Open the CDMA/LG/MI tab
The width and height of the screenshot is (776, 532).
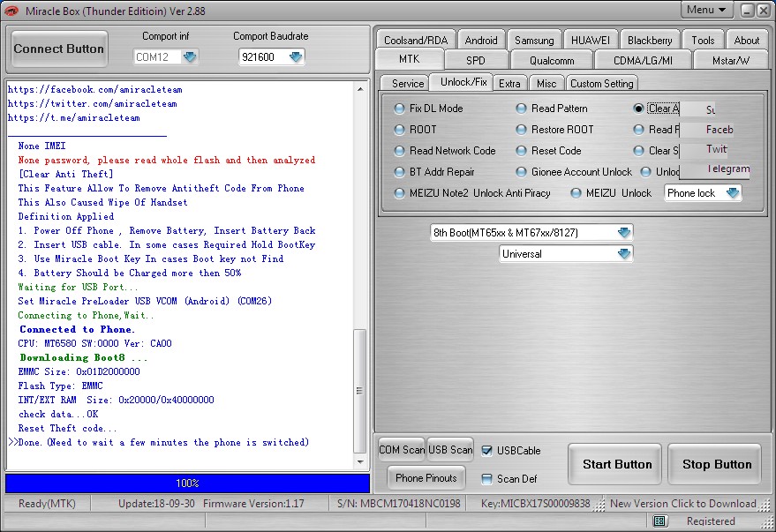click(643, 60)
